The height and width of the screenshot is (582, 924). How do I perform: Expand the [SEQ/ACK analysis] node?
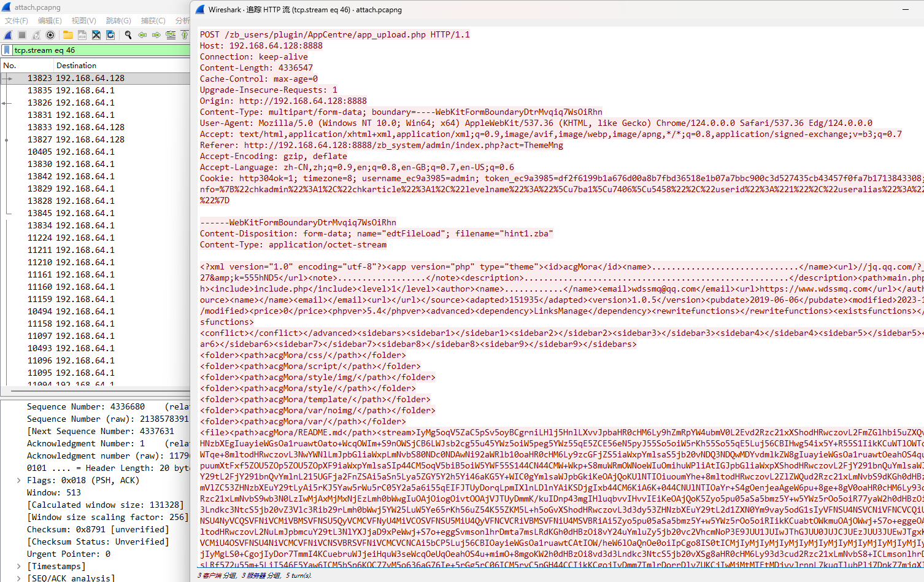tap(19, 578)
